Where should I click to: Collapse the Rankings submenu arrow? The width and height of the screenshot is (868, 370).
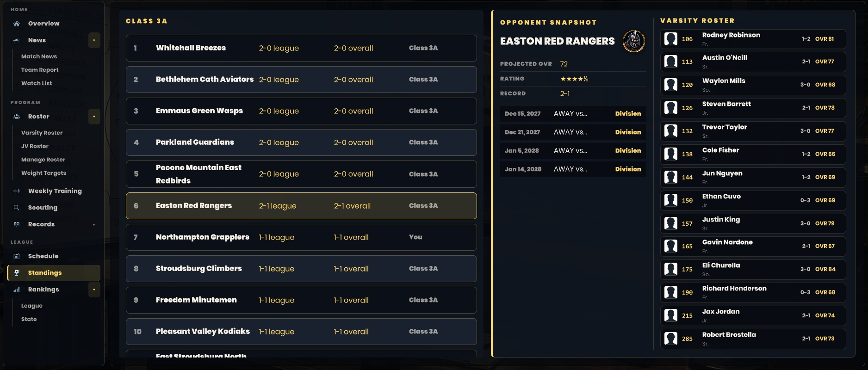click(94, 290)
